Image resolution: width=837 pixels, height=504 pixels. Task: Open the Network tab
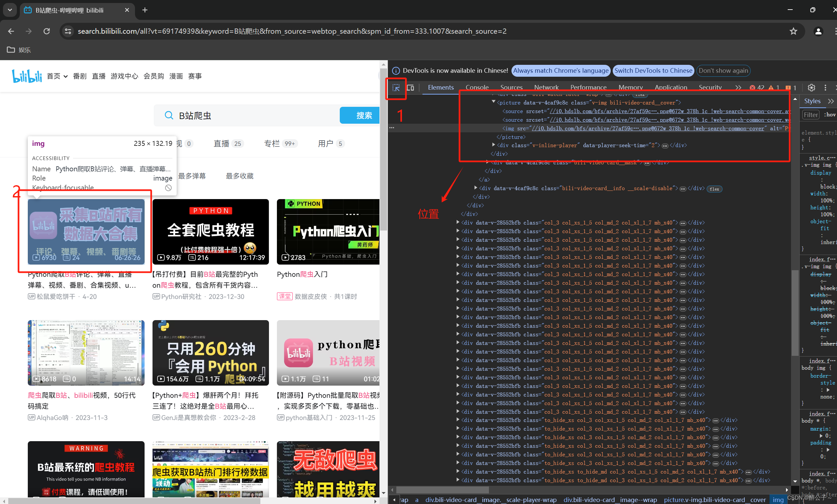[x=546, y=88]
